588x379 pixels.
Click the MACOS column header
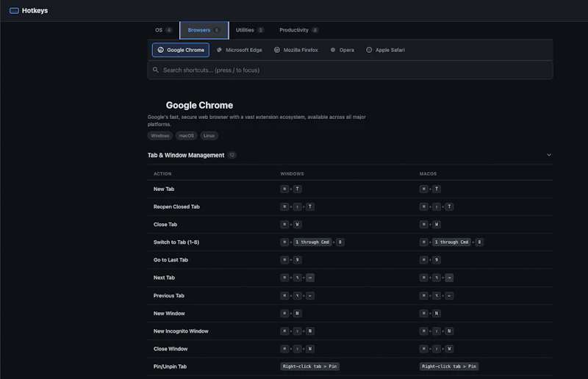[428, 174]
